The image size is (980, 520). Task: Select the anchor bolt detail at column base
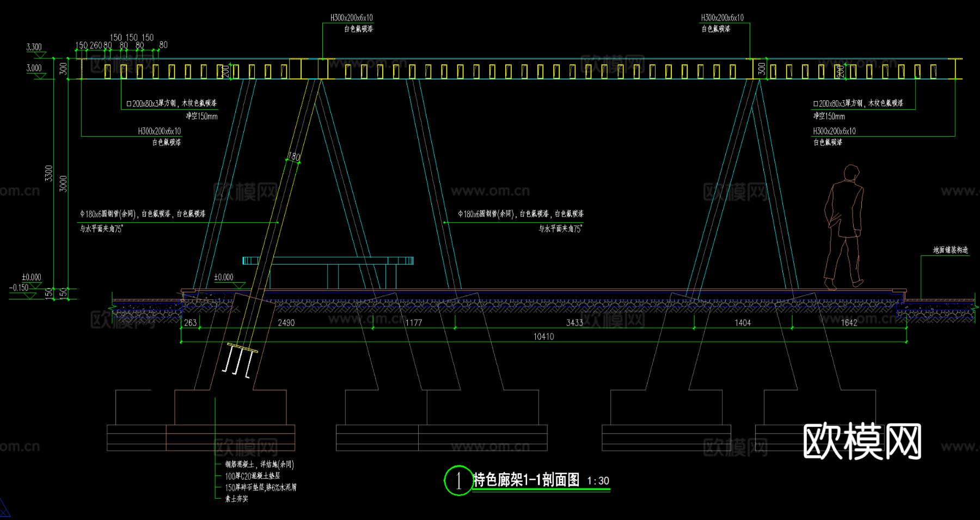[240, 360]
